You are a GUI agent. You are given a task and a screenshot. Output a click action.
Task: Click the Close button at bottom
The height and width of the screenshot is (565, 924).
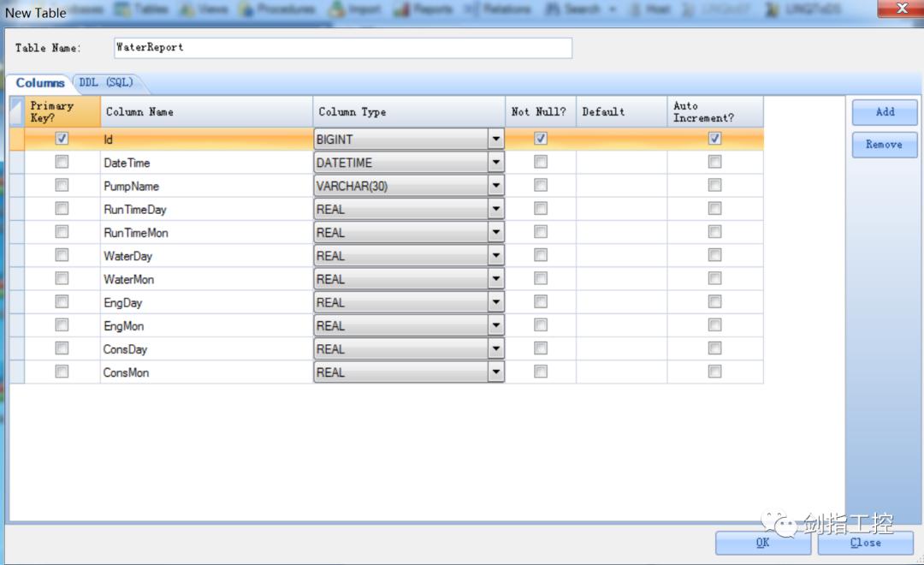865,543
